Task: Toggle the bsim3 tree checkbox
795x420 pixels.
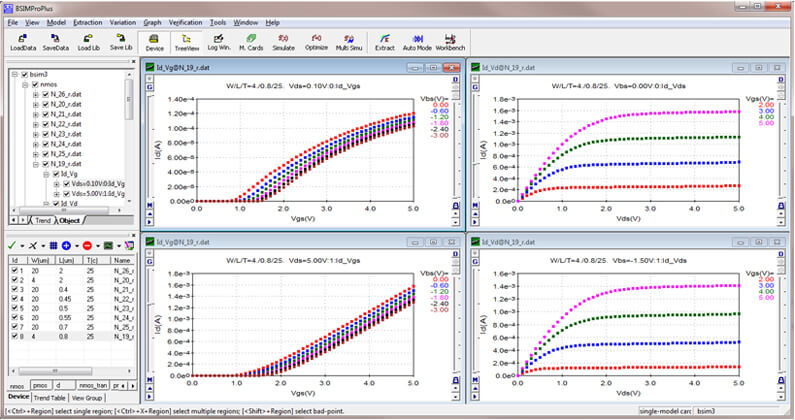Action: tap(24, 75)
